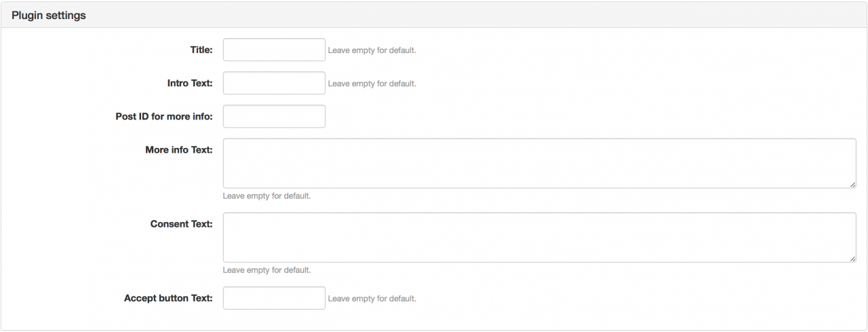Click the hint text beside Accept button field
This screenshot has width=868, height=332.
pos(372,299)
